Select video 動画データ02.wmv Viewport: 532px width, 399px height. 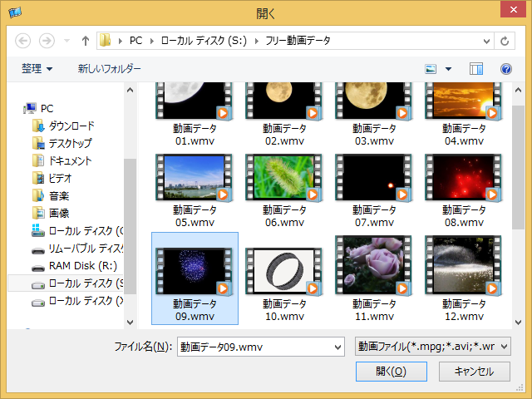tap(284, 115)
